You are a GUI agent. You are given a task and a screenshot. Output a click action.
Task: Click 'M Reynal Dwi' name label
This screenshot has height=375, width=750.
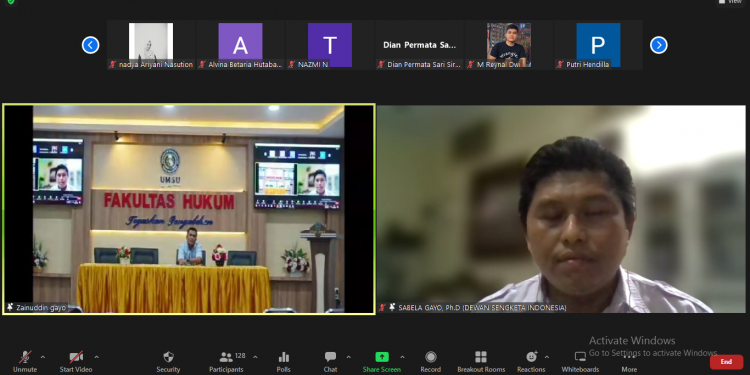pyautogui.click(x=498, y=65)
